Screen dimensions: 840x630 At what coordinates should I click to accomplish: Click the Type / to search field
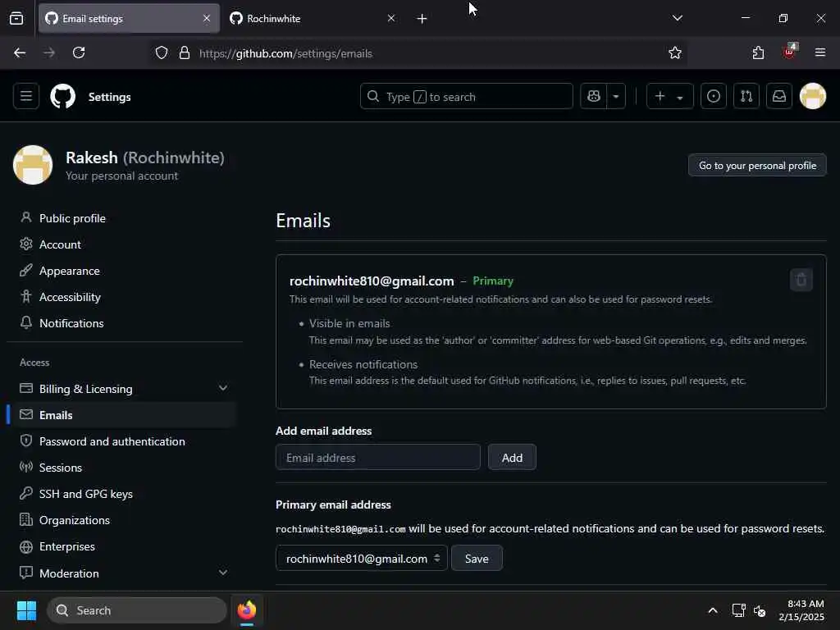click(x=467, y=97)
